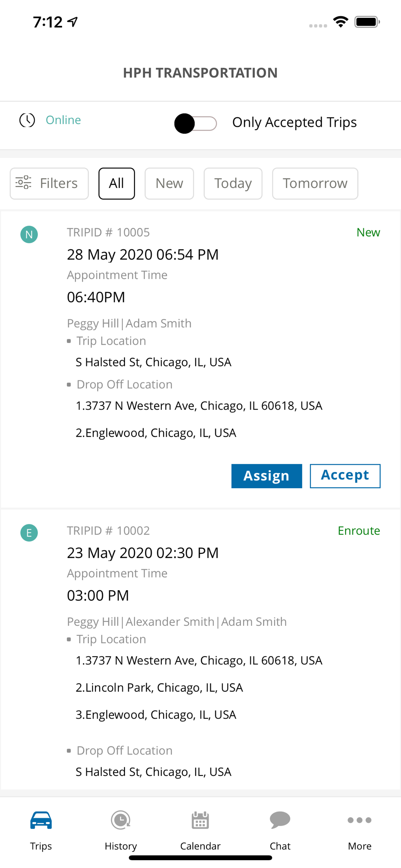Image resolution: width=401 pixels, height=868 pixels.
Task: Open the Filters options
Action: (x=49, y=184)
